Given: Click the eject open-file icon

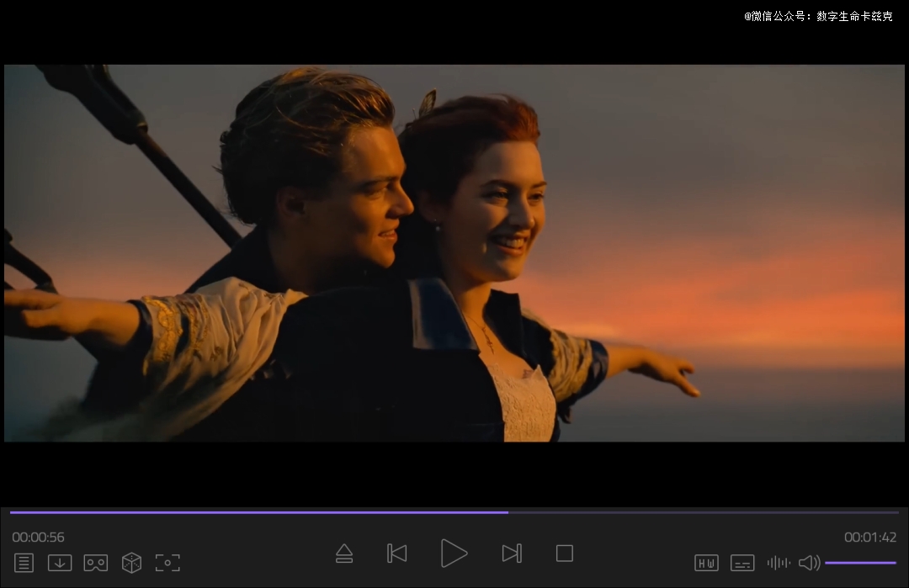Looking at the screenshot, I should click(x=344, y=554).
